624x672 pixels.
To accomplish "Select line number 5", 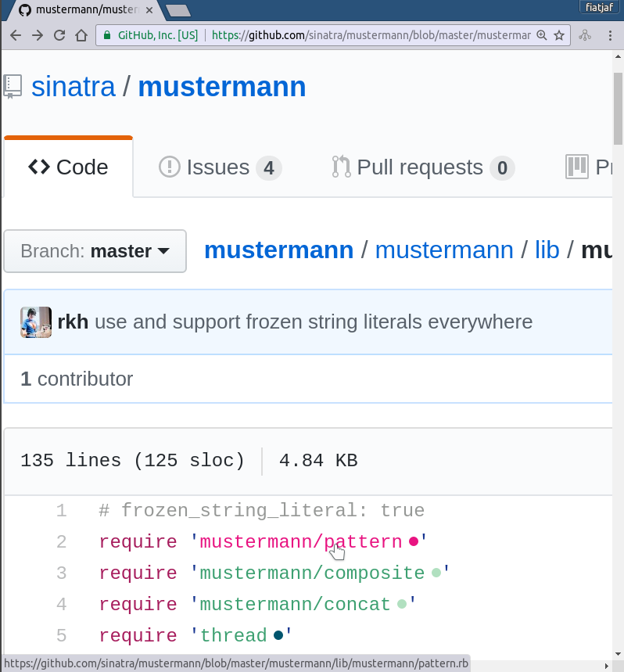I will (x=61, y=635).
